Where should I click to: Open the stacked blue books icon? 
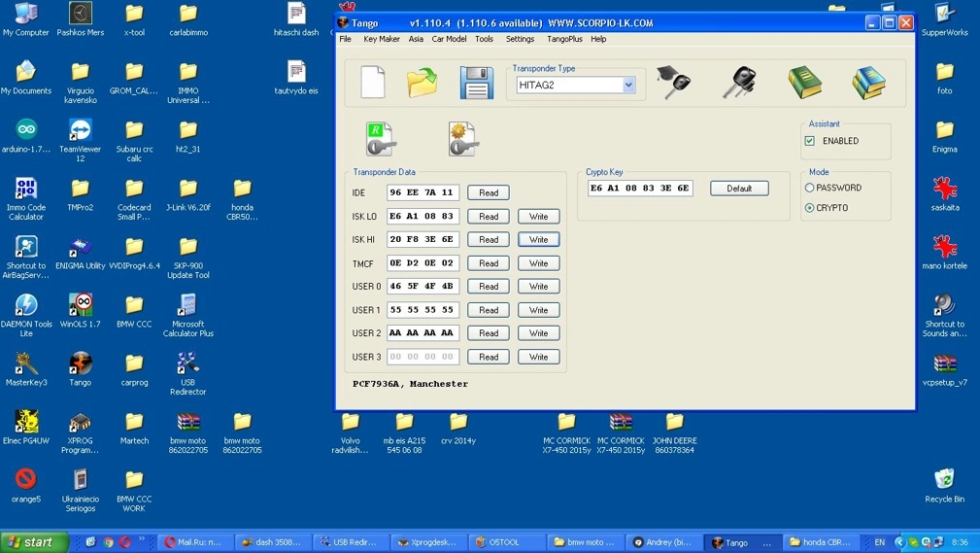point(868,82)
